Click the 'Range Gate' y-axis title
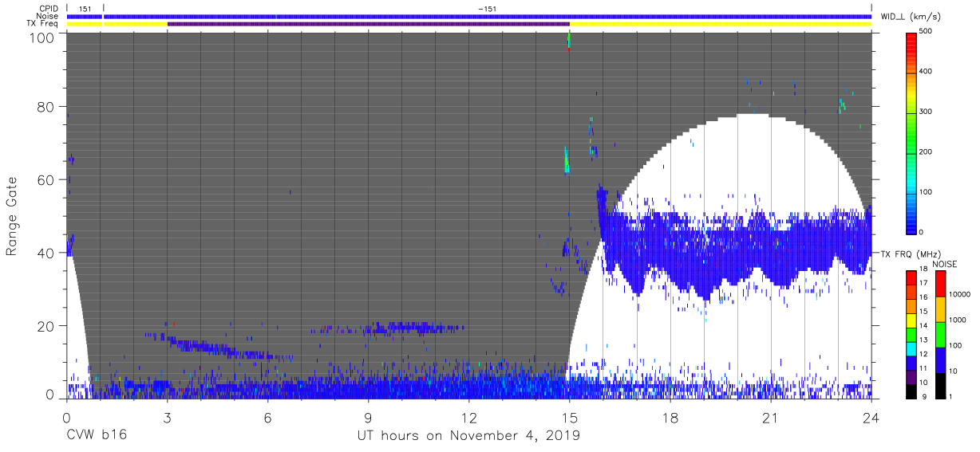The image size is (980, 452). pos(12,217)
